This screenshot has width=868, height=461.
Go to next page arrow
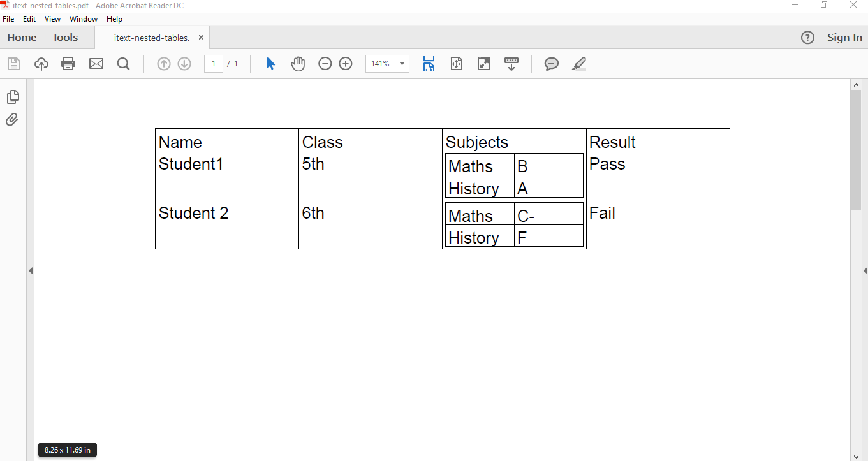pyautogui.click(x=184, y=64)
